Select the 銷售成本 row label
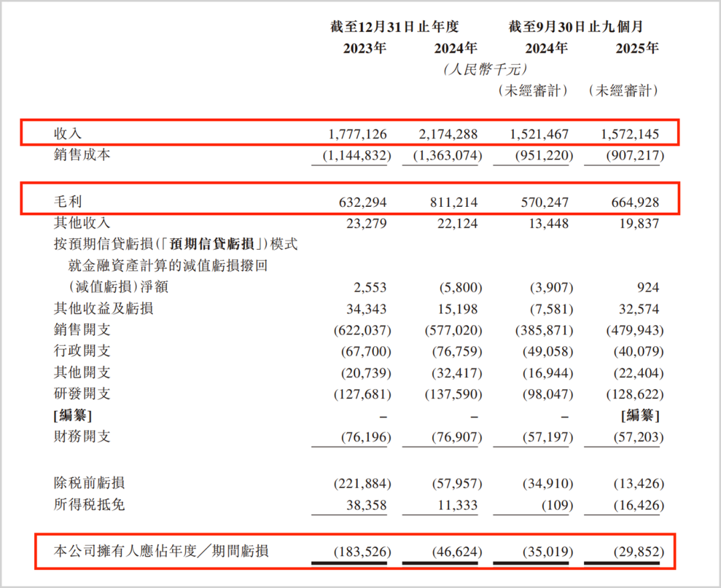 click(81, 155)
